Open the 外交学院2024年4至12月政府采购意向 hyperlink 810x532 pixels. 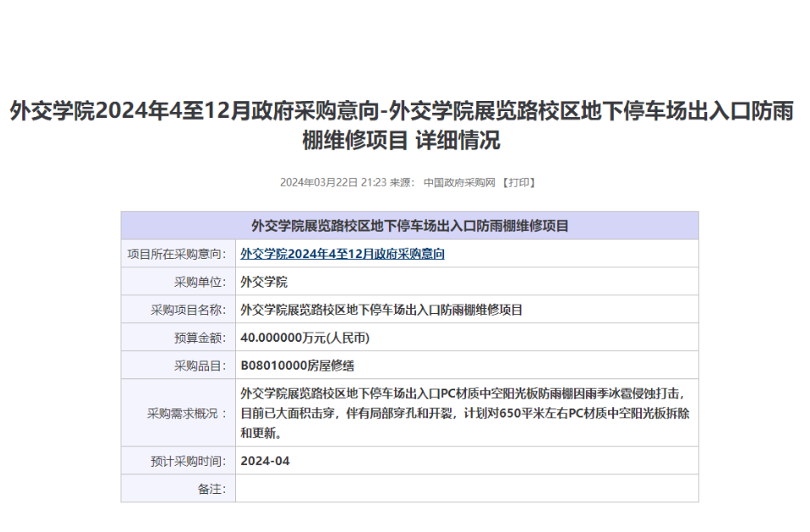click(x=342, y=254)
